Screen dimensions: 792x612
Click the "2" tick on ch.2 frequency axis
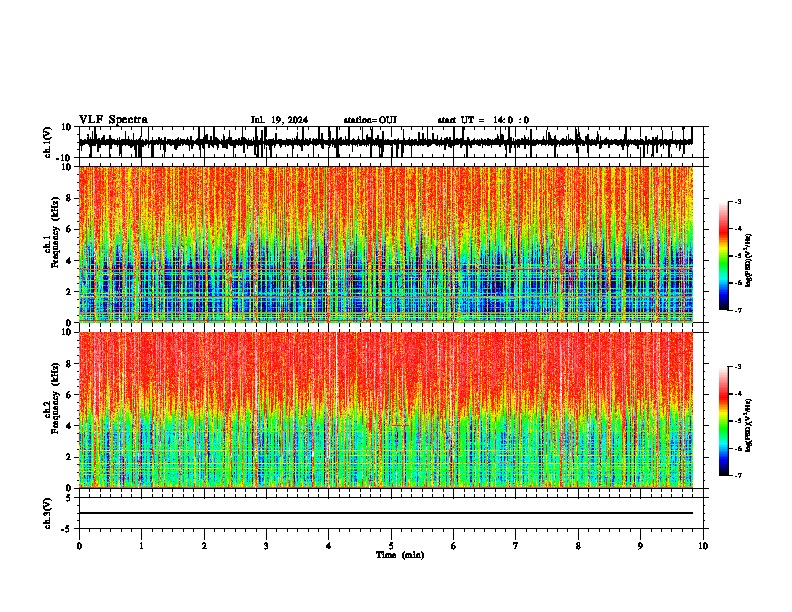[x=70, y=457]
